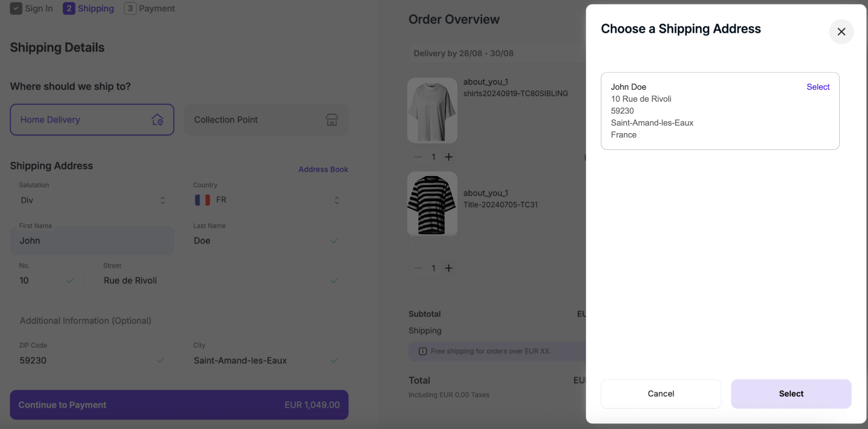Open the Country dropdown

point(266,200)
